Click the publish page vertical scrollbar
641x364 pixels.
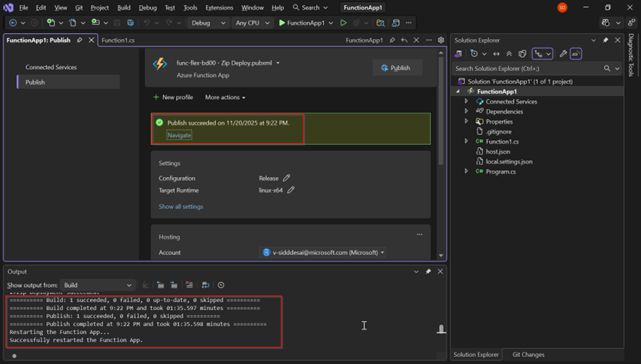point(441,113)
